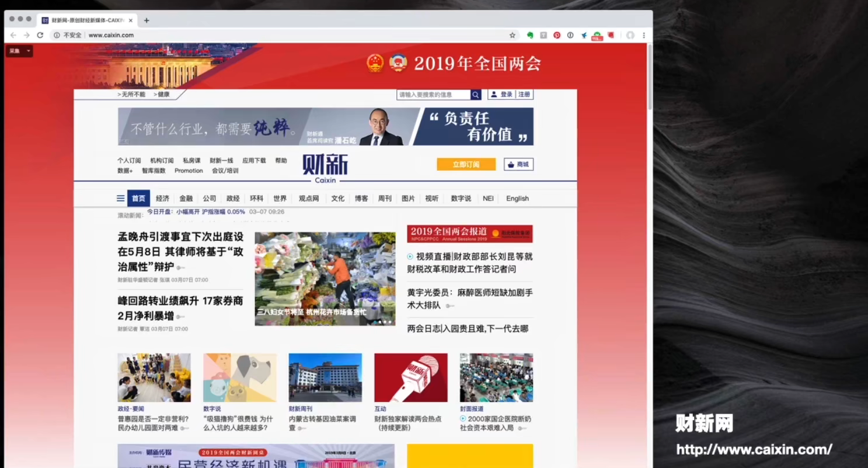Switch to the English edition
Image resolution: width=868 pixels, height=468 pixels.
[x=517, y=199]
